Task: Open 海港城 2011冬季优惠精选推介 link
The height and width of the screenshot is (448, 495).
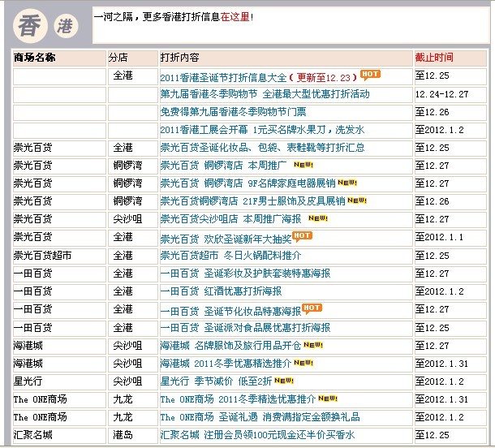Action: 226,364
